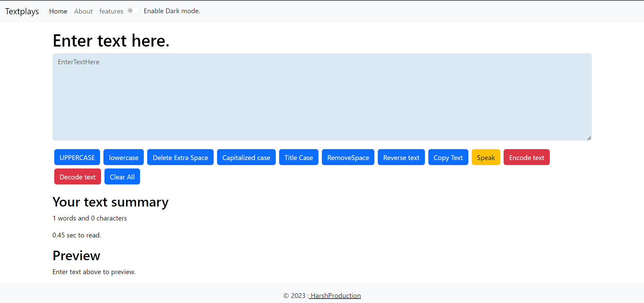Click the Copy Text button
Viewport: 644px width, 303px height.
(x=448, y=157)
